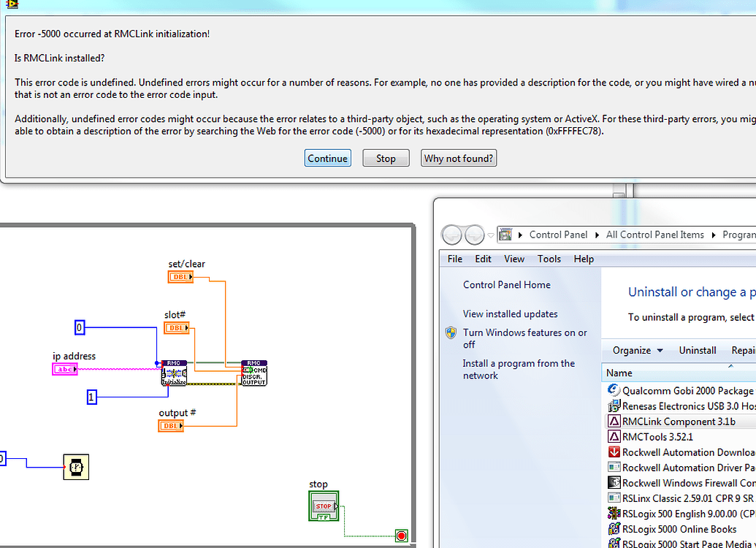Click the ip address string terminal
This screenshot has width=756, height=548.
click(65, 369)
